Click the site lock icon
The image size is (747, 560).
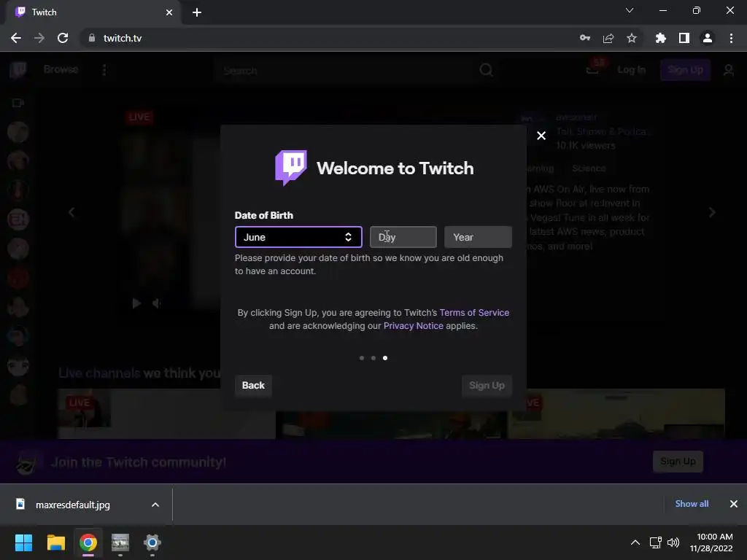coord(92,38)
